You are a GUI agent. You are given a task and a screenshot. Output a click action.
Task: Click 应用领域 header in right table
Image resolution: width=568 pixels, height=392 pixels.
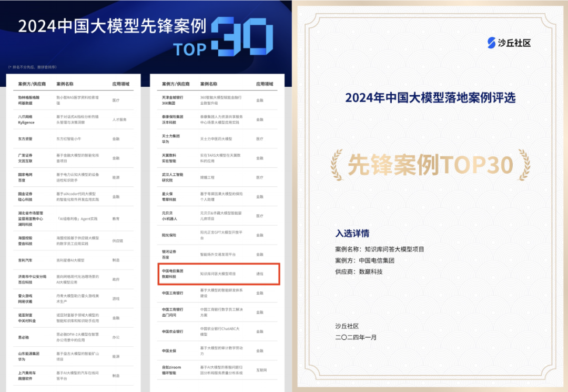click(265, 84)
